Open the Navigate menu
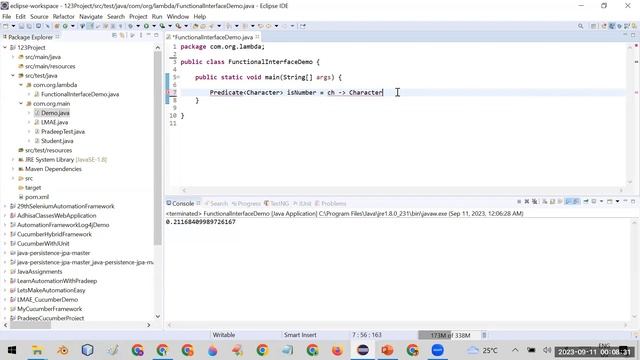Viewport: 640px width, 360px height. (x=91, y=17)
